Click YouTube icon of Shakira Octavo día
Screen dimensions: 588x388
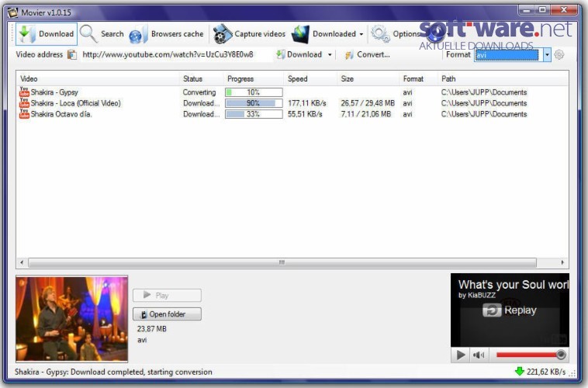pos(24,114)
